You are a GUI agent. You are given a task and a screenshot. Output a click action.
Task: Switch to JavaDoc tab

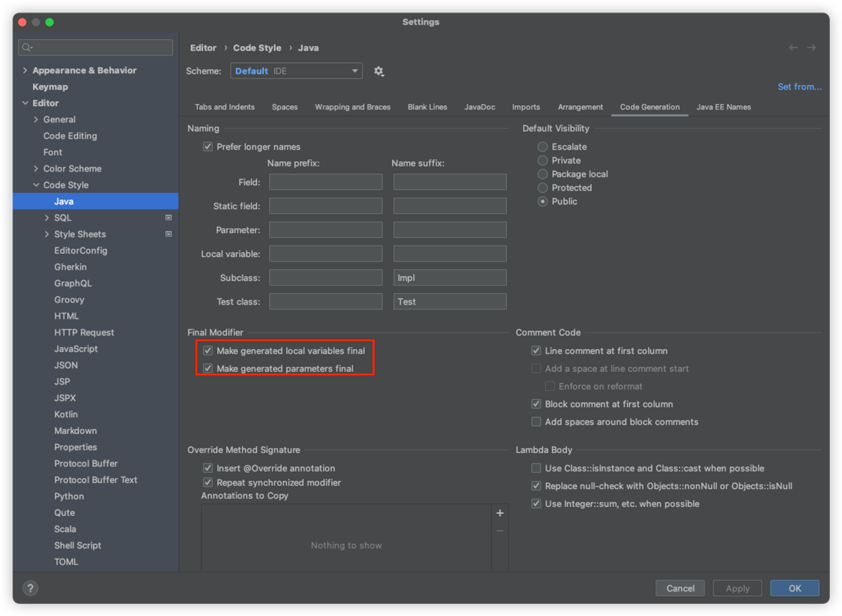[480, 107]
